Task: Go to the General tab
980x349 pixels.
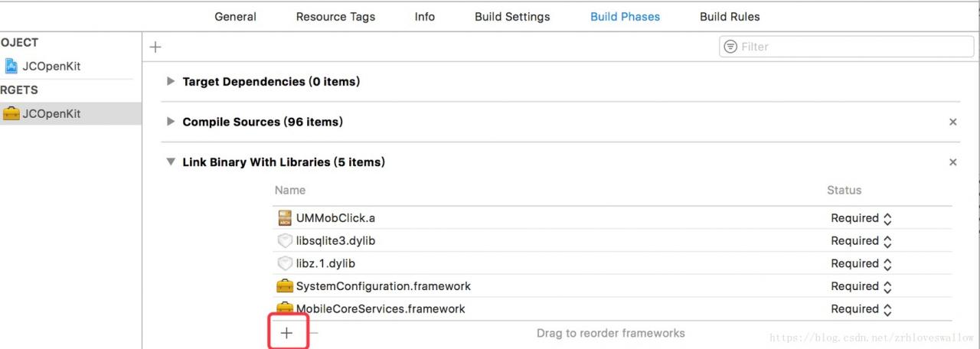Action: tap(235, 17)
